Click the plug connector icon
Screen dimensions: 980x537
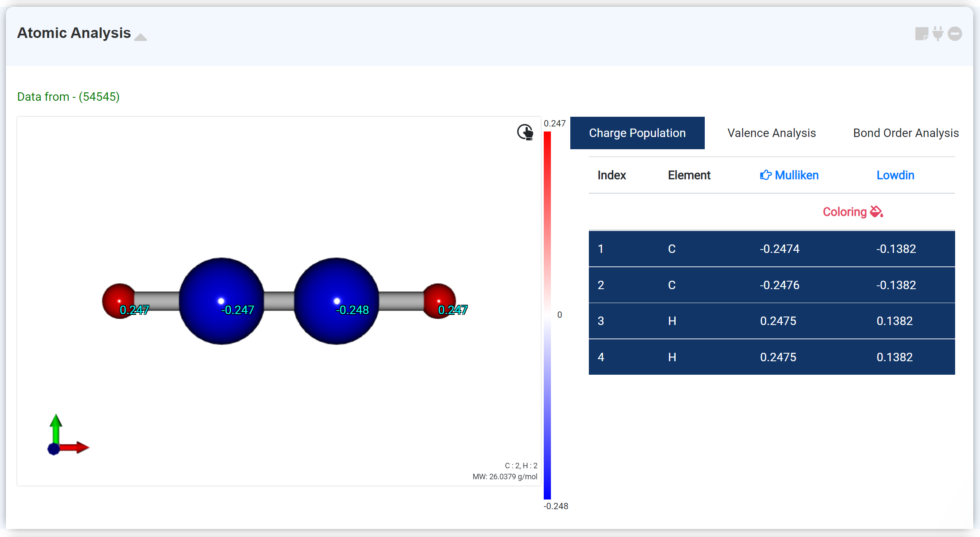point(938,34)
